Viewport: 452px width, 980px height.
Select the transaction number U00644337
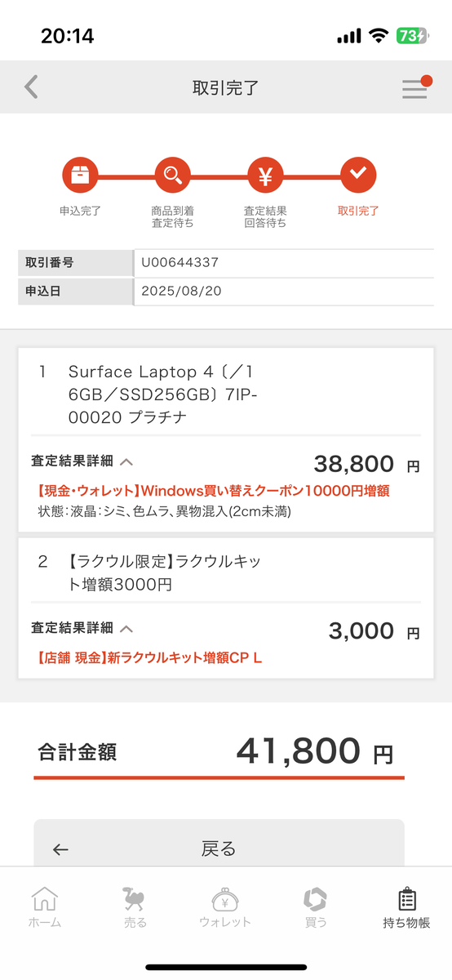(x=179, y=263)
